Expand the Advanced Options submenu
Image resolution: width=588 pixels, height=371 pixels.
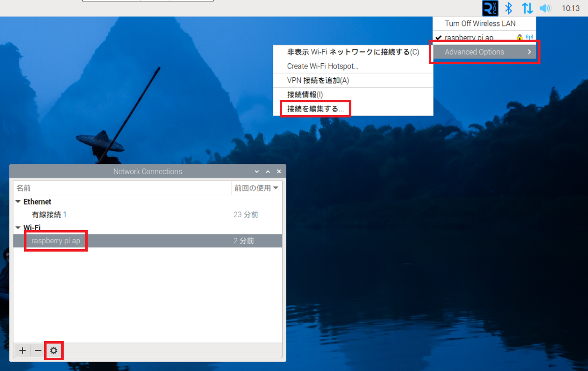click(x=484, y=52)
